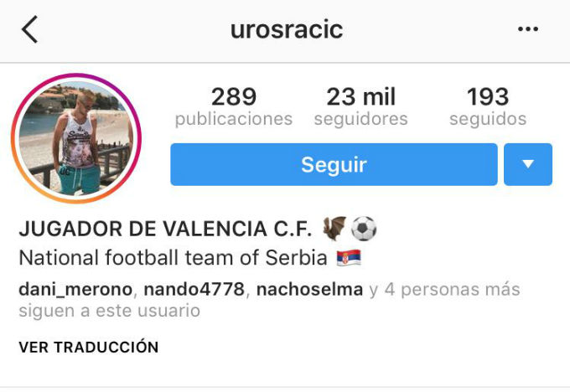Tap the JUGADOR DE VALENCIA C.F. name line
The image size is (570, 392).
[x=165, y=229]
